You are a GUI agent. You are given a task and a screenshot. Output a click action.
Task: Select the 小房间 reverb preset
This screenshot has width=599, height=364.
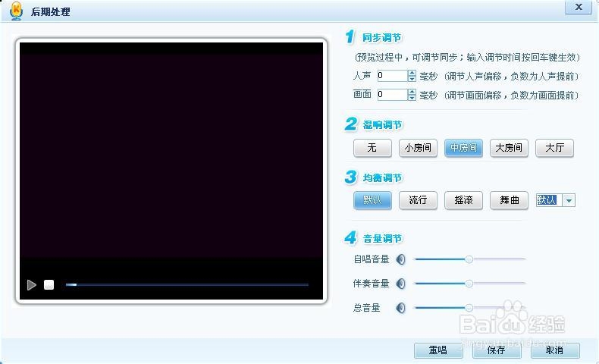click(418, 148)
